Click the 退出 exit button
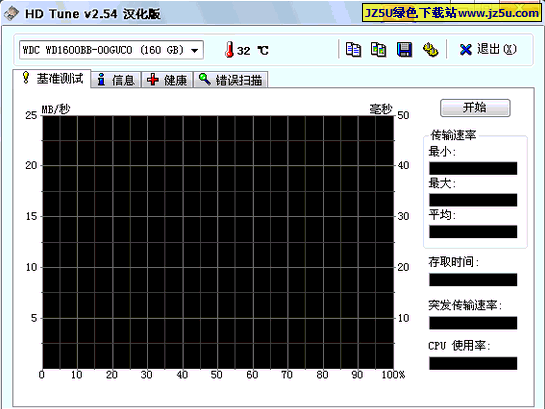Image resolution: width=545 pixels, height=409 pixels. point(488,50)
